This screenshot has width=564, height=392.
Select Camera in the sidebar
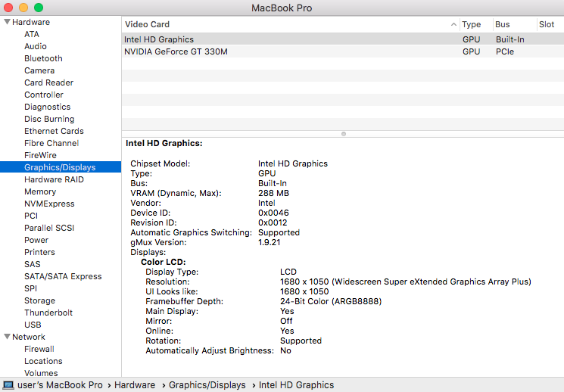click(x=39, y=70)
